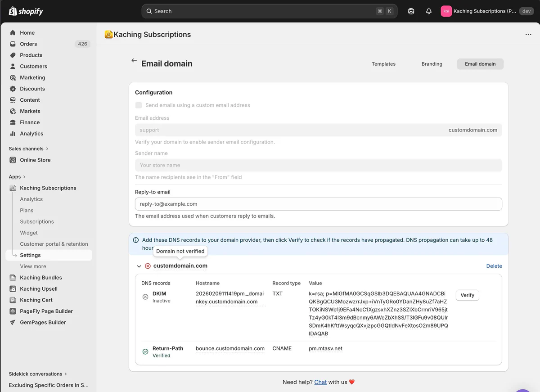Click the pm.mtasv.net value
The image size is (540, 392).
tap(326, 348)
